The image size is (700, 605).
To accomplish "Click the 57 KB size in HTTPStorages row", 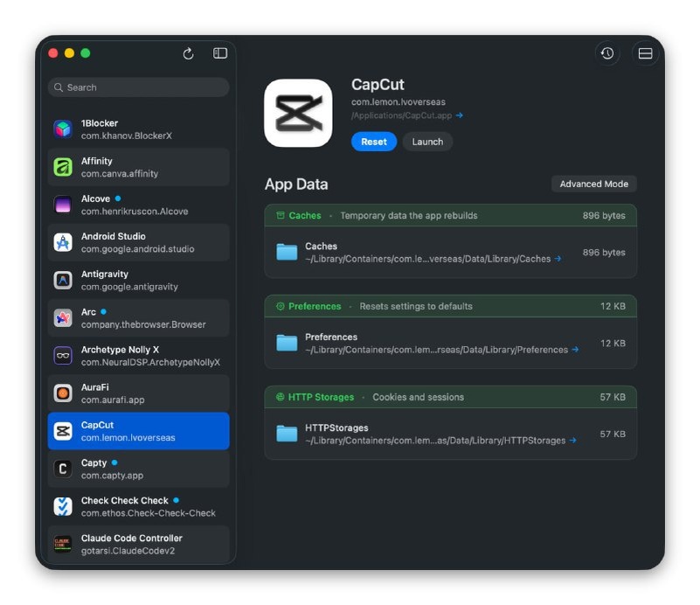I will coord(612,434).
